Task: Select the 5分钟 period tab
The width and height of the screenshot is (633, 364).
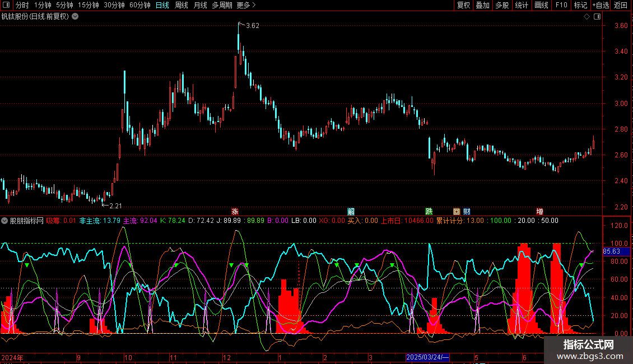Action: [64, 5]
